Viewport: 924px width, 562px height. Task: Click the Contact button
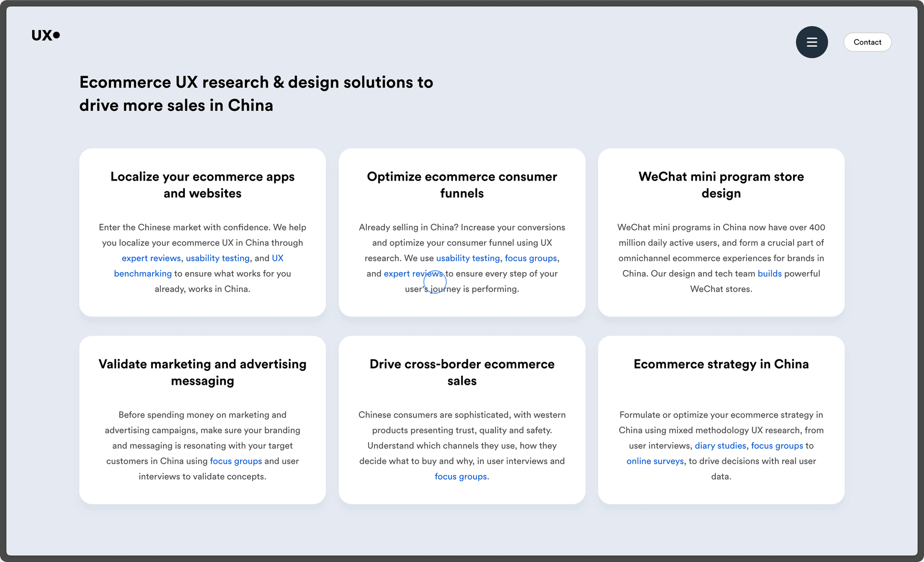pos(867,42)
